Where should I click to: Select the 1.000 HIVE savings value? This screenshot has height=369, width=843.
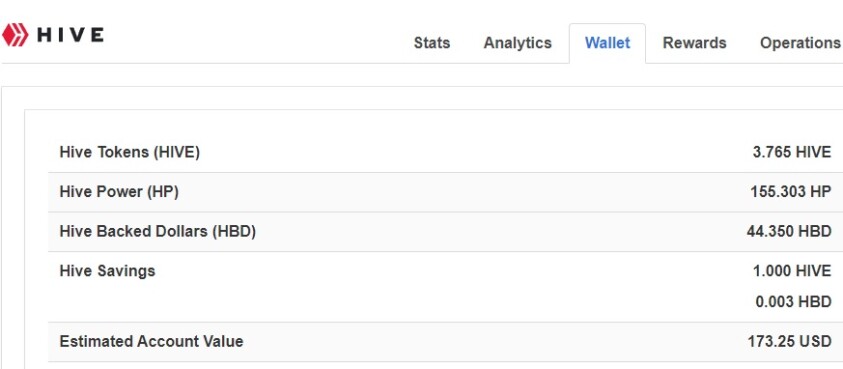(x=791, y=271)
